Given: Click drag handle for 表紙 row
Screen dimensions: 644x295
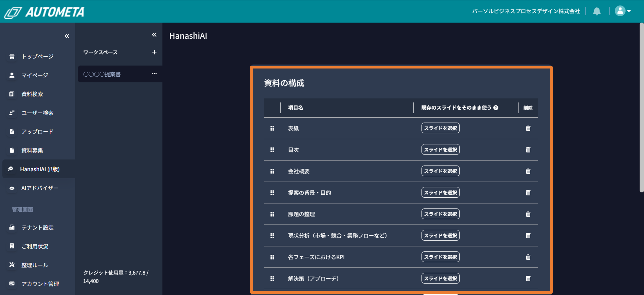Looking at the screenshot, I should tap(272, 128).
